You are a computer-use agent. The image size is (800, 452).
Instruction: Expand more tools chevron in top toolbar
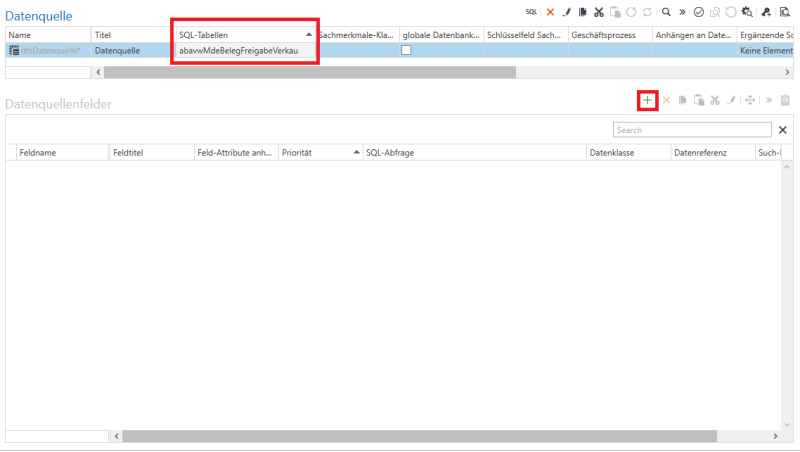tap(682, 12)
